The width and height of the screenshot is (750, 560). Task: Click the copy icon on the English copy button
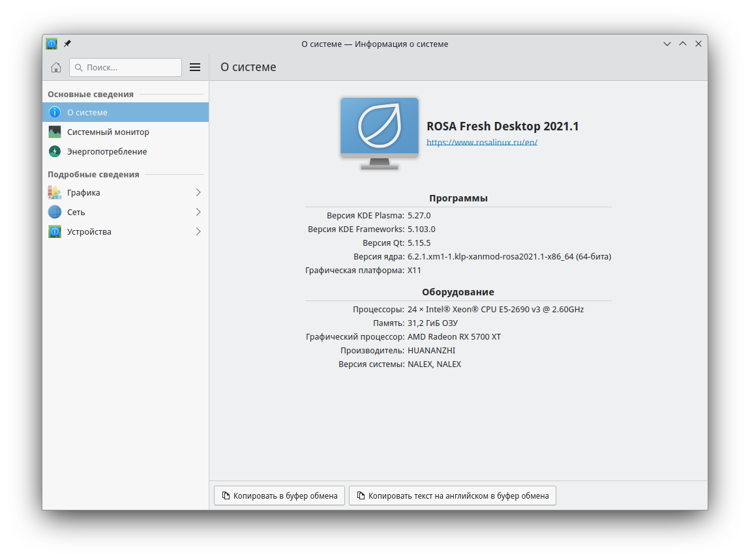point(361,496)
